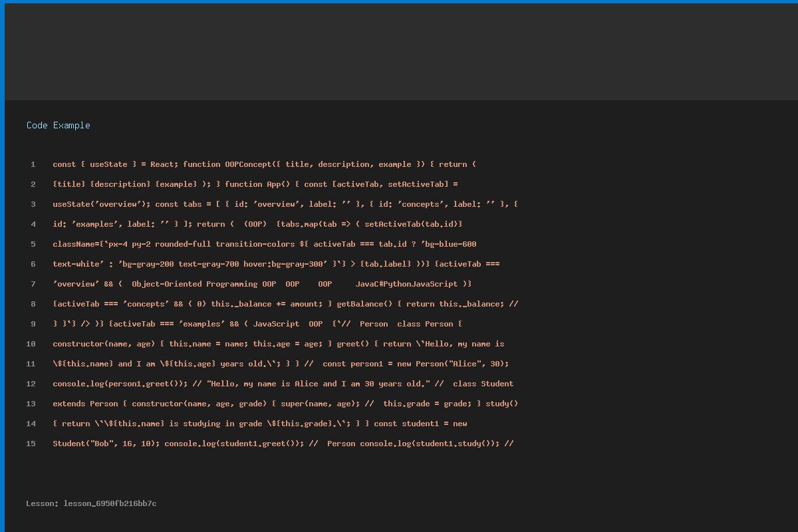Click line number 2 in gutter
Image resolution: width=798 pixels, height=532 pixels.
click(x=33, y=184)
